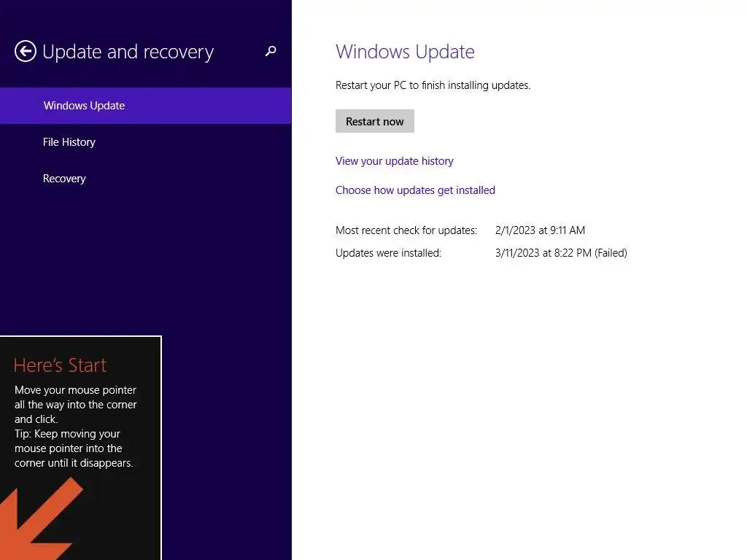Open the Recovery section
Screen dimensions: 747x560
pos(145,179)
